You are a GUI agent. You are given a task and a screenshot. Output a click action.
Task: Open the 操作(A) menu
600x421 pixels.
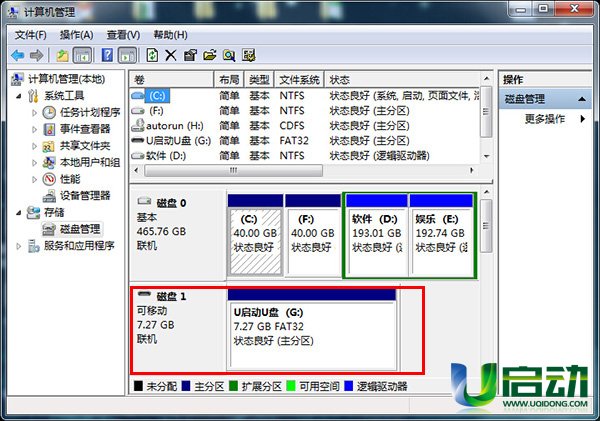(x=77, y=35)
